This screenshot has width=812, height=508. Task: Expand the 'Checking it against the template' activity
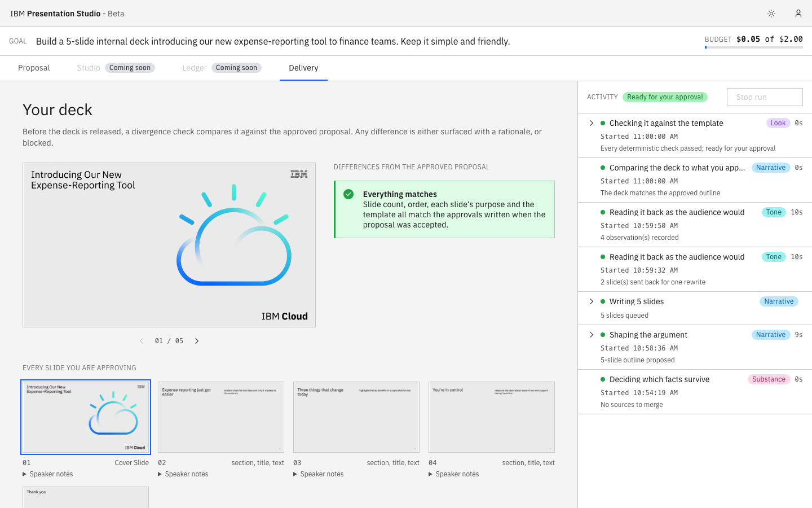click(x=592, y=123)
